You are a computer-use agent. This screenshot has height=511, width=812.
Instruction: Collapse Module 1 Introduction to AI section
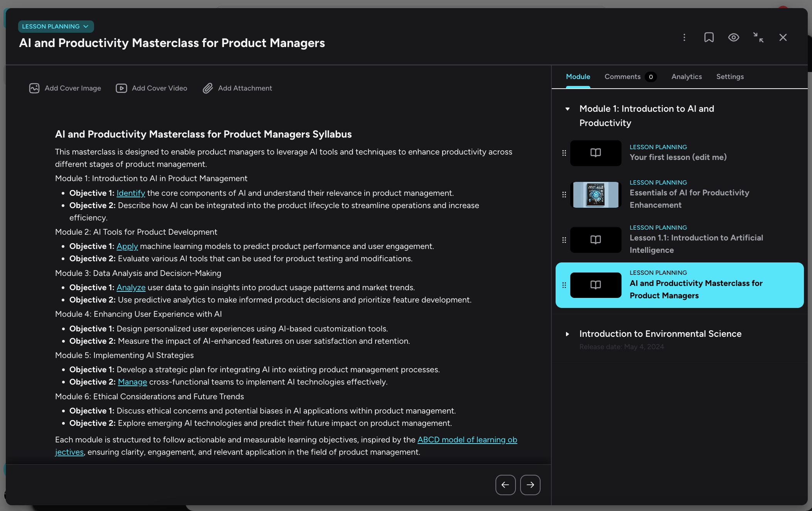[x=568, y=109]
